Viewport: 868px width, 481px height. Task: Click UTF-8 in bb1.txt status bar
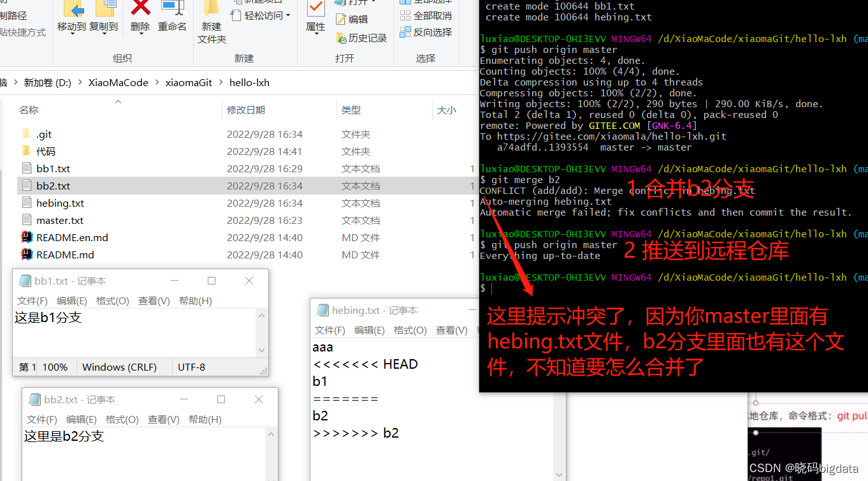(x=191, y=367)
